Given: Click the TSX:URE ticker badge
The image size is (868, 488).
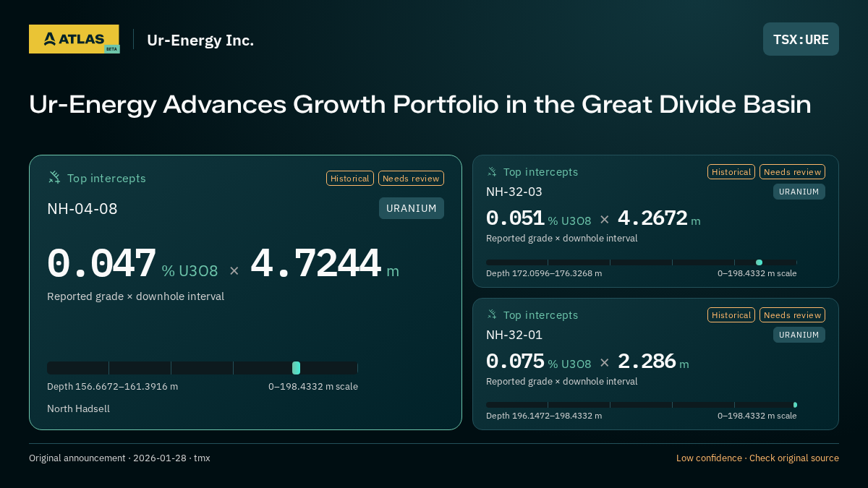Looking at the screenshot, I should (x=801, y=39).
